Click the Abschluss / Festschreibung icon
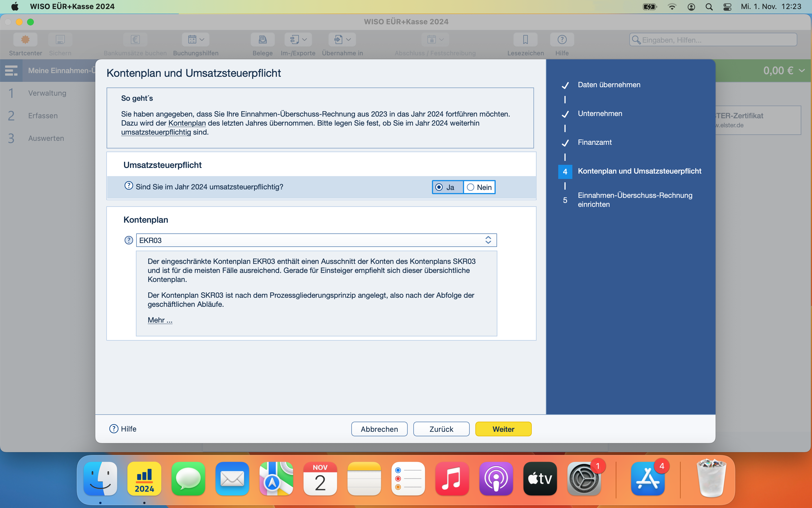The width and height of the screenshot is (812, 508). [431, 40]
